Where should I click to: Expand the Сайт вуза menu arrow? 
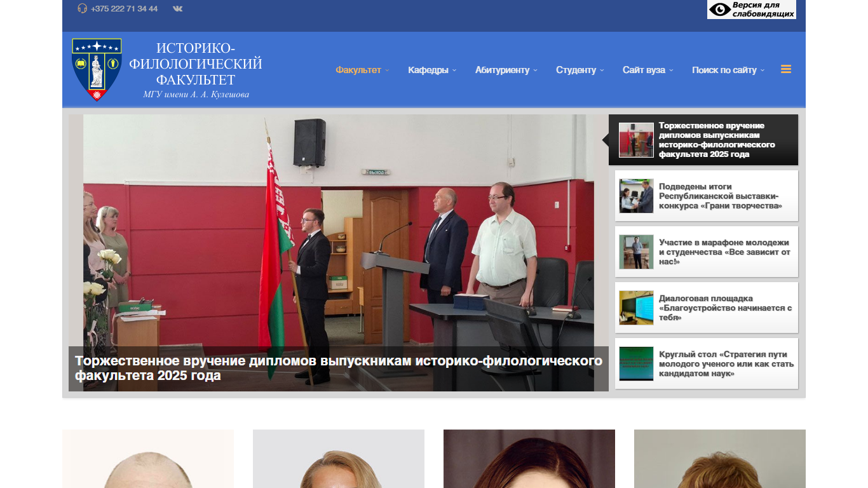coord(671,71)
